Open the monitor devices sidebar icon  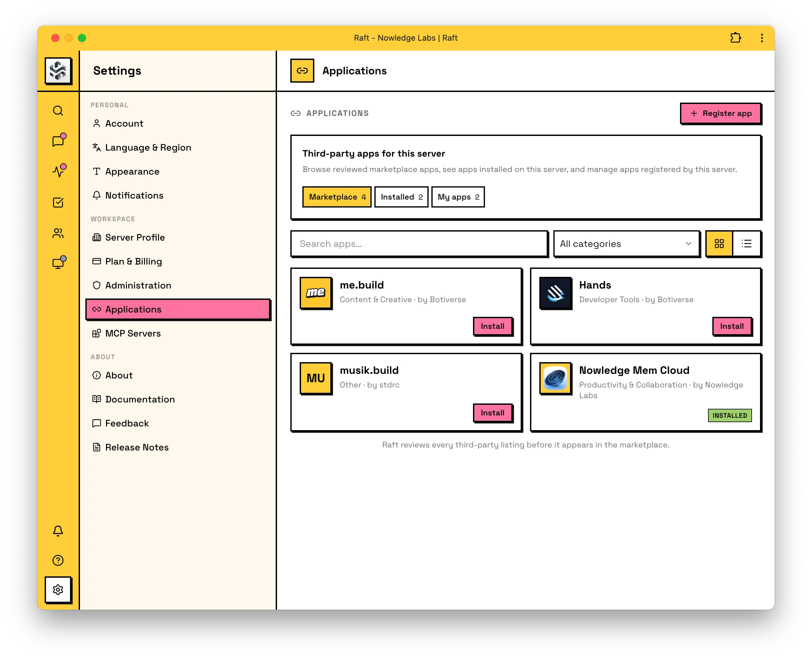(58, 262)
